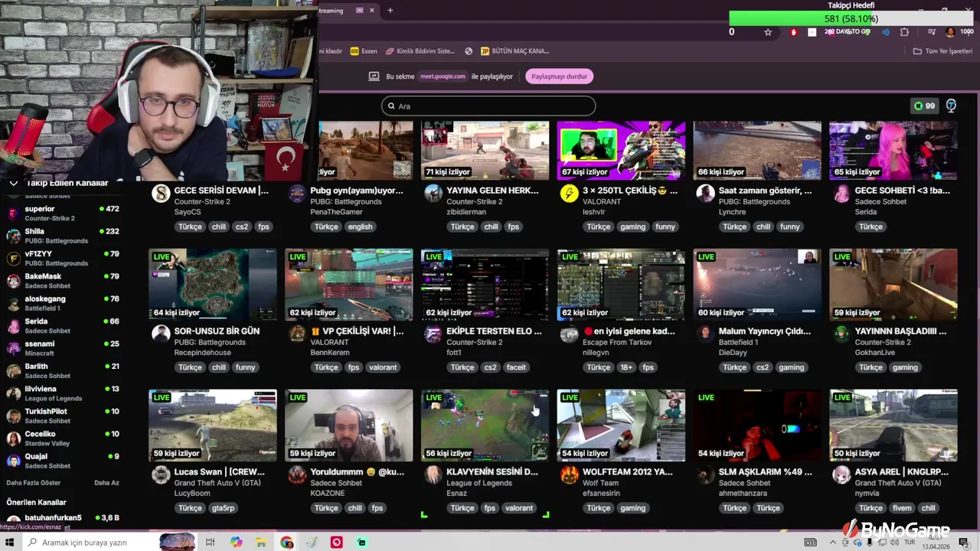Open the Yoruldummm stream title
The image size is (980, 551).
click(357, 472)
